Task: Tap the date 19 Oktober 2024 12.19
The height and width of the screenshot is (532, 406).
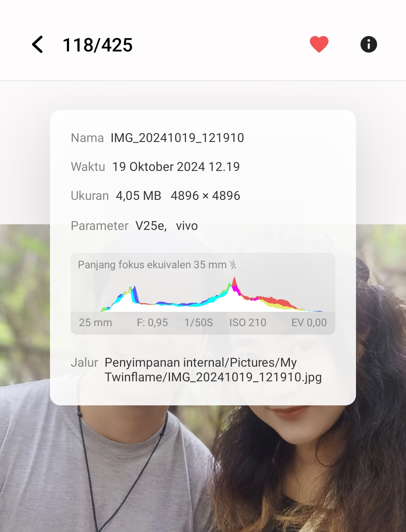Action: 176,167
